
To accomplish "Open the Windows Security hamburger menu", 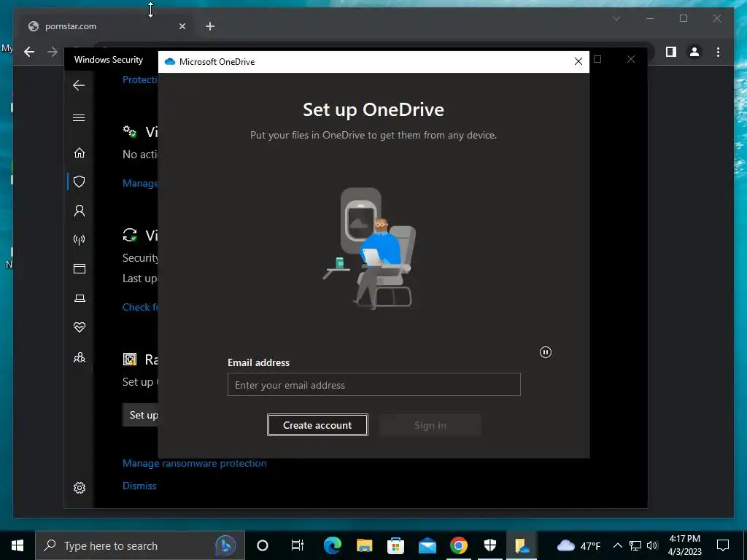I will 79,117.
